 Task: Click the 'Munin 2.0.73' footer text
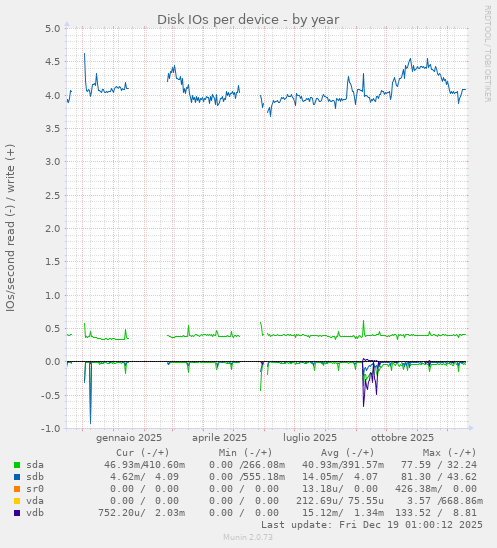(248, 538)
